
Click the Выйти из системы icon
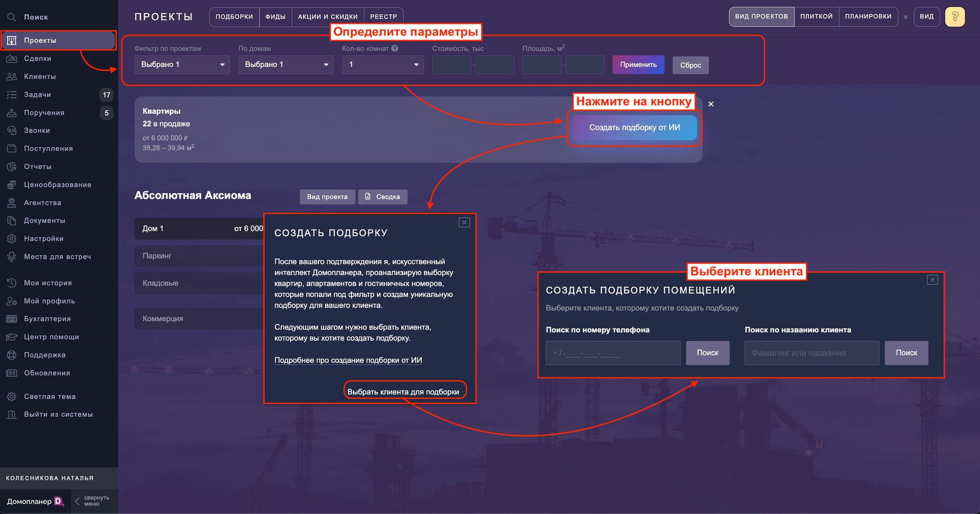[x=11, y=414]
